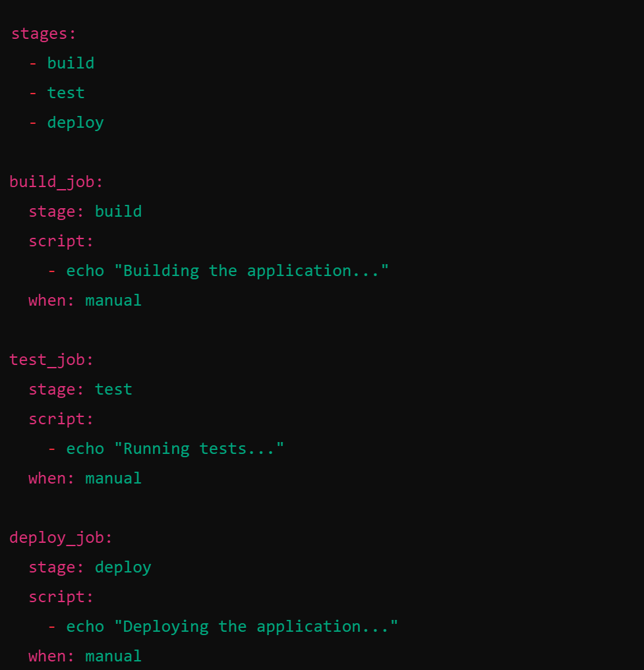Image resolution: width=644 pixels, height=670 pixels.
Task: Click the "stage" key under build_job
Action: pyautogui.click(x=52, y=211)
